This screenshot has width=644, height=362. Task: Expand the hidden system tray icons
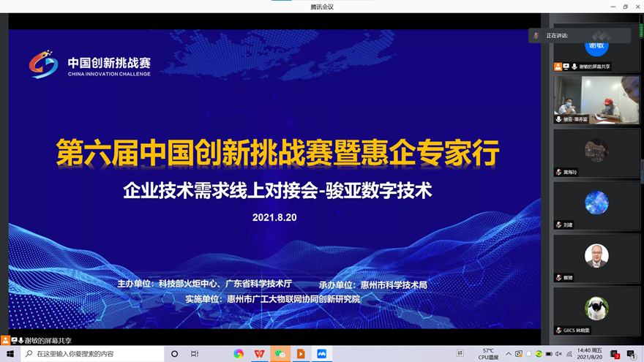(x=509, y=354)
